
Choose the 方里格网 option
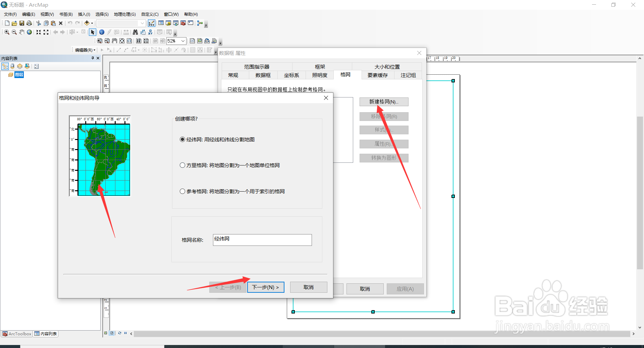182,165
